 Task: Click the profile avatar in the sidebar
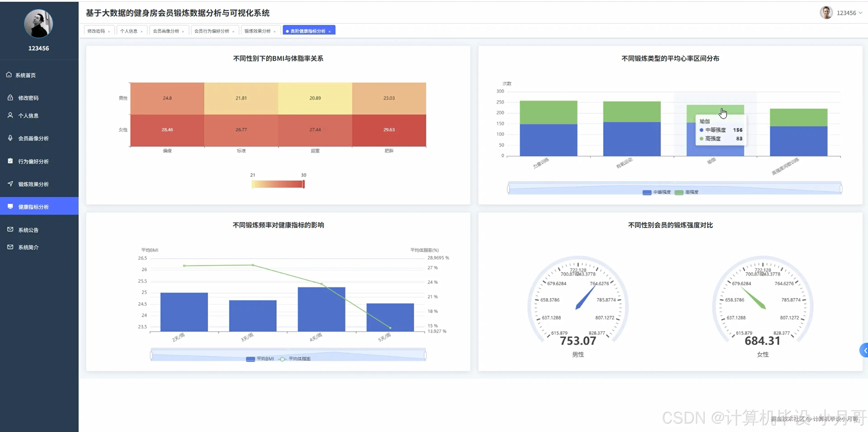38,24
